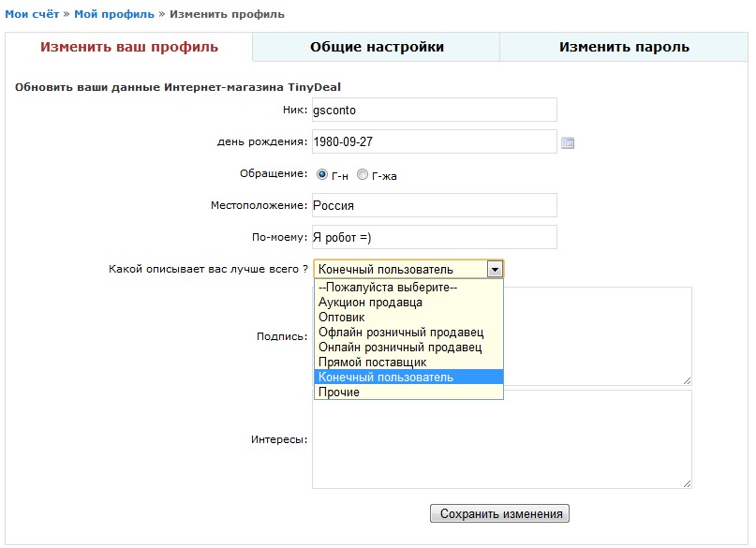Select the Прочие option
756x548 pixels.
click(339, 392)
